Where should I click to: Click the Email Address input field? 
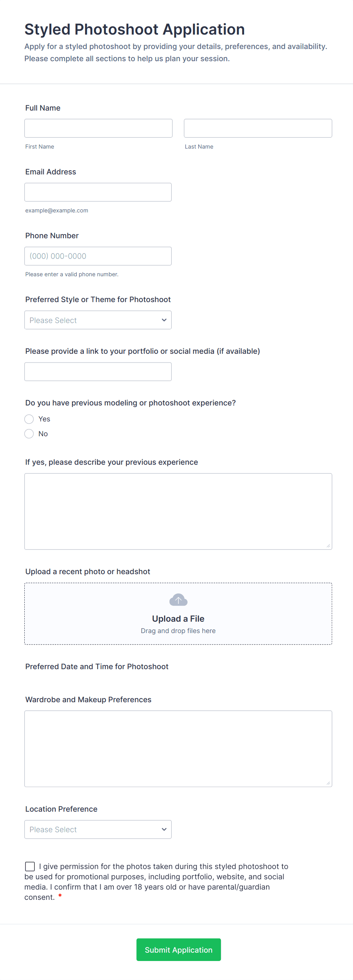tap(98, 192)
